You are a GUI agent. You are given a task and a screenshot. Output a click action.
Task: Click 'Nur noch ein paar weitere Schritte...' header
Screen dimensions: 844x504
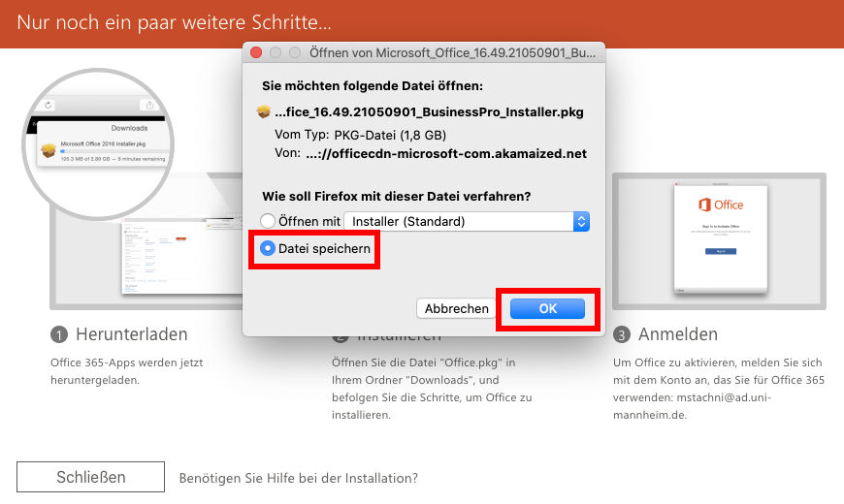[x=174, y=22]
